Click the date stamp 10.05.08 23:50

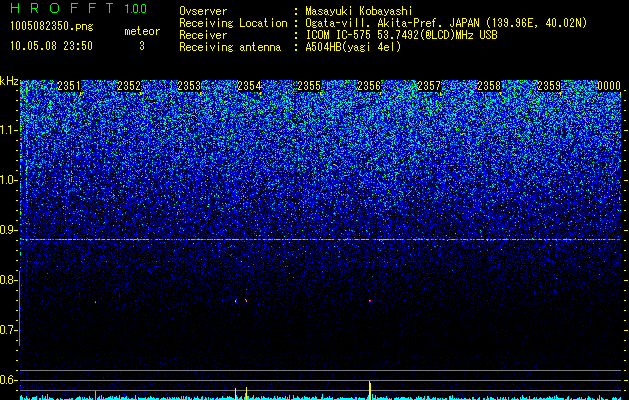pyautogui.click(x=51, y=46)
